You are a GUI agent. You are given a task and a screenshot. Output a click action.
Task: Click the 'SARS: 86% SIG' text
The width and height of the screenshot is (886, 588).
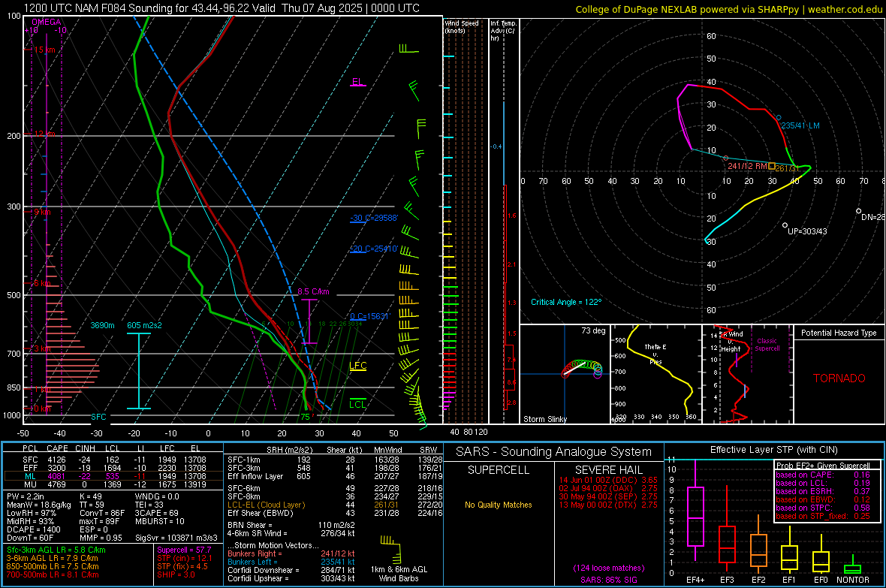coord(608,580)
